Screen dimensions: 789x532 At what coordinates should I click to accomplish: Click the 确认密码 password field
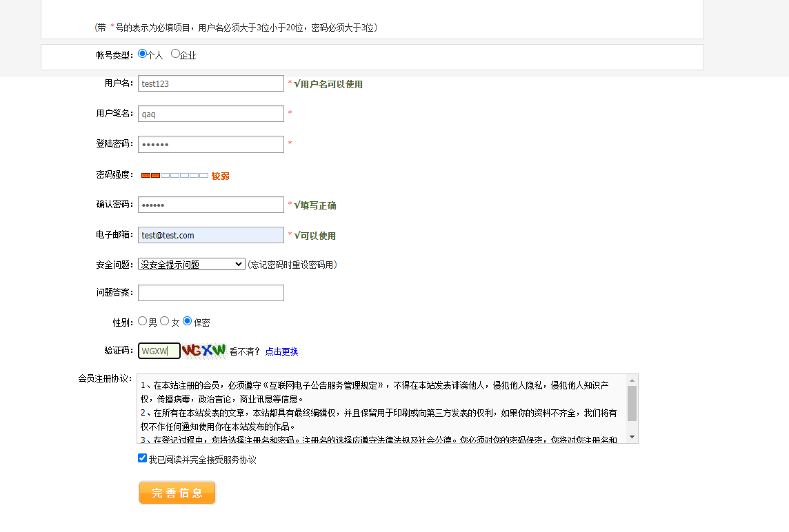click(x=210, y=205)
